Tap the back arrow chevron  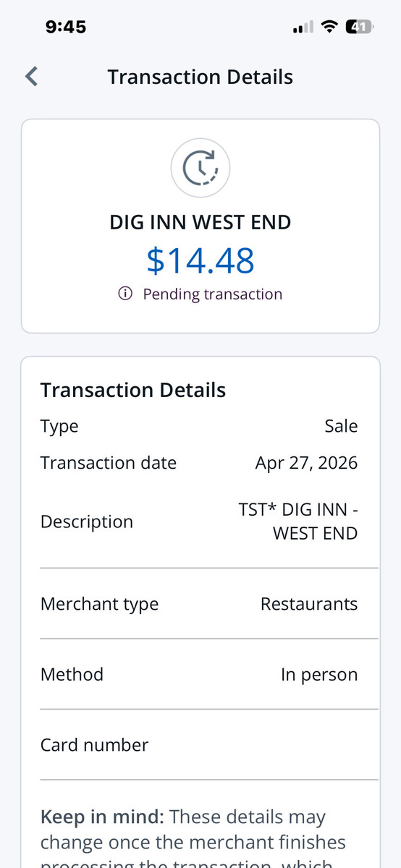(31, 76)
